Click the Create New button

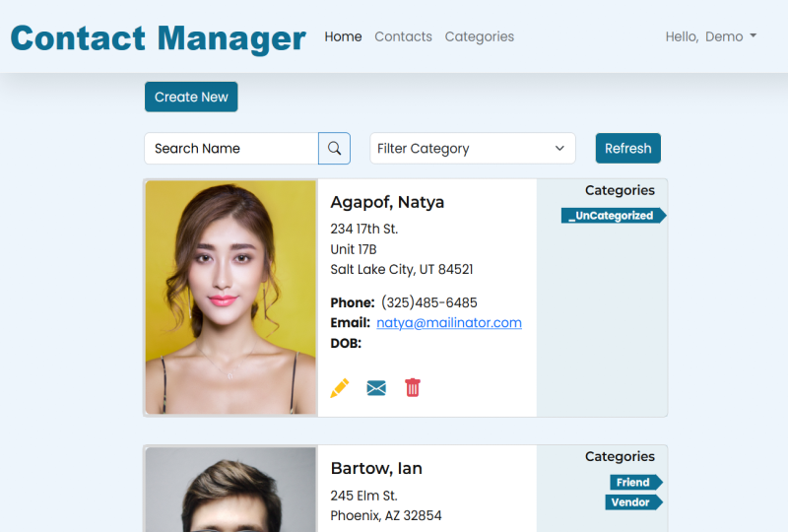(x=191, y=97)
